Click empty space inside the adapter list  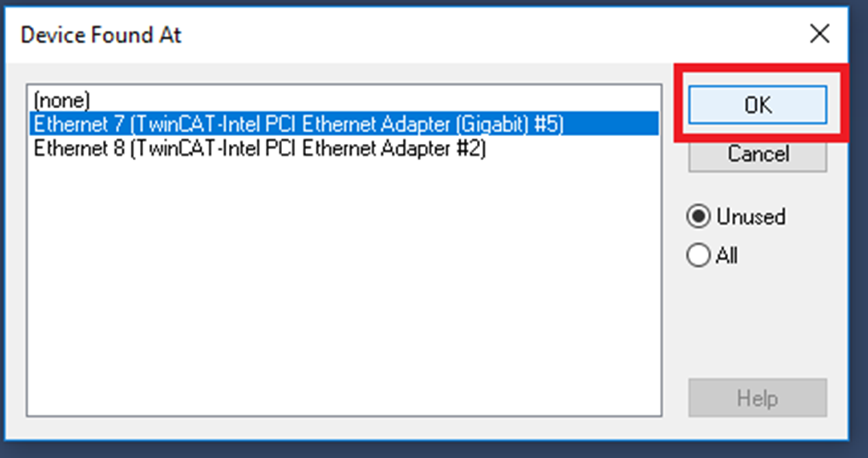344,294
